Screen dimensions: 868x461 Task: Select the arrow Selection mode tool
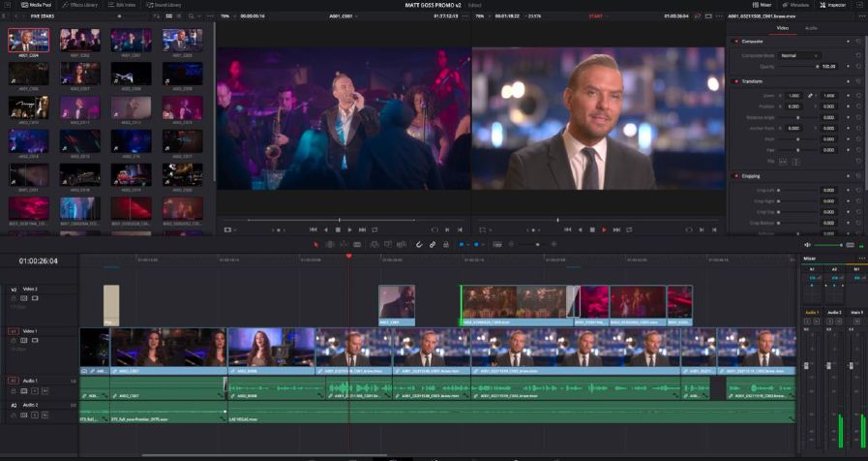pyautogui.click(x=316, y=244)
